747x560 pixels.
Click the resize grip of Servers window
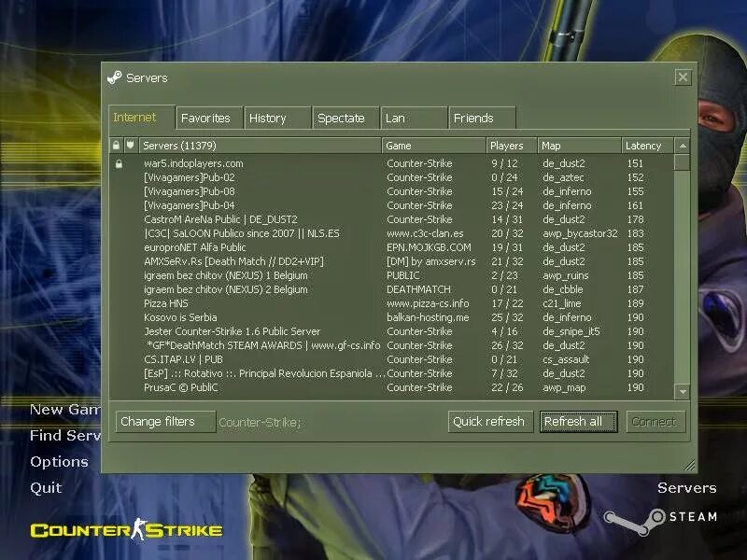tap(689, 465)
